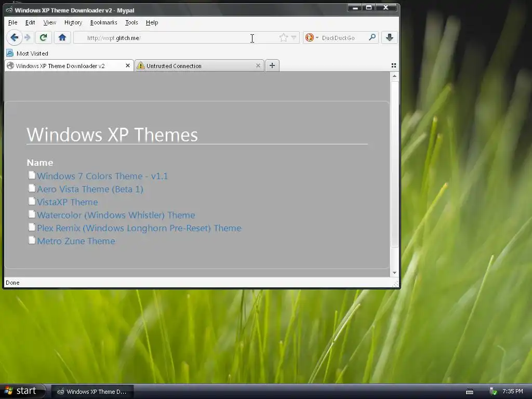Go back using the back arrow button
The image size is (532, 399).
point(14,37)
